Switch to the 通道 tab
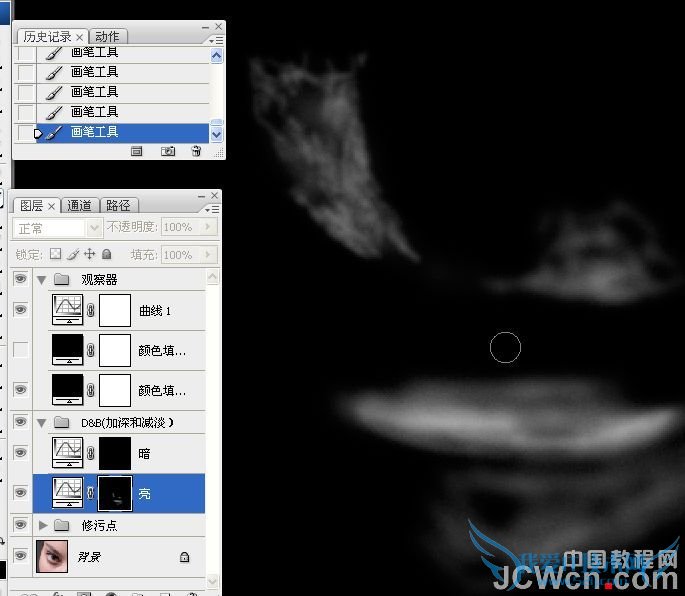The width and height of the screenshot is (685, 596). pyautogui.click(x=80, y=205)
